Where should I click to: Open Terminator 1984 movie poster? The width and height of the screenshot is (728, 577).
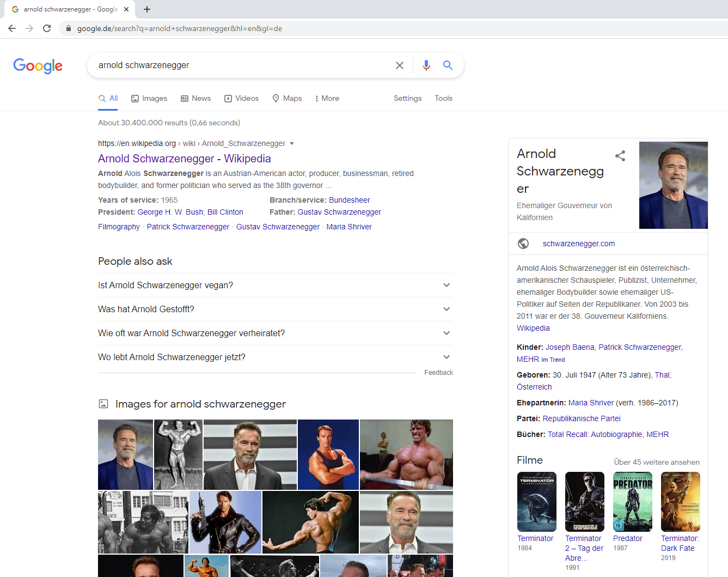click(x=537, y=502)
